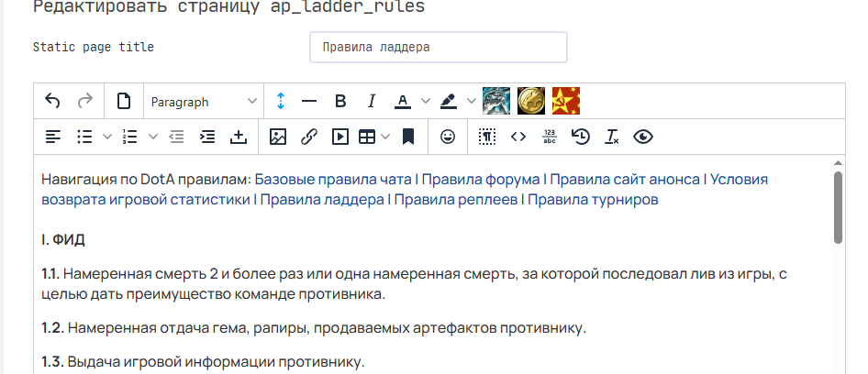Screen dimensions: 868x374
Task: Insert an image
Action: coord(278,137)
